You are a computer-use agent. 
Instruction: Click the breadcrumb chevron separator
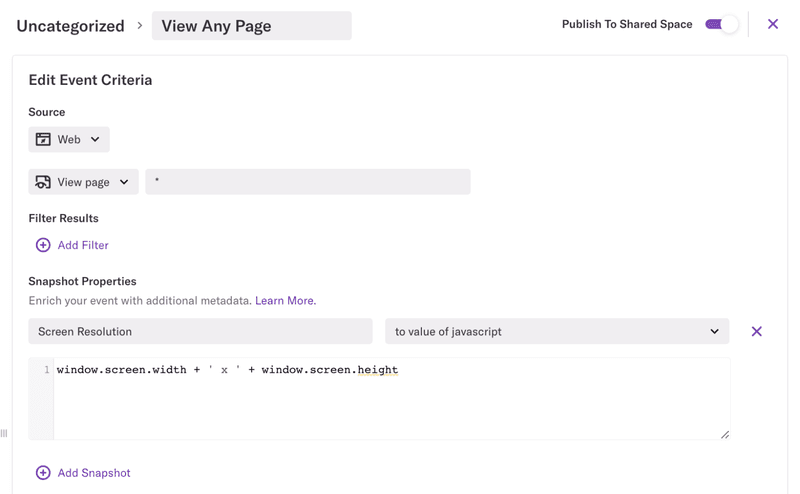click(139, 26)
